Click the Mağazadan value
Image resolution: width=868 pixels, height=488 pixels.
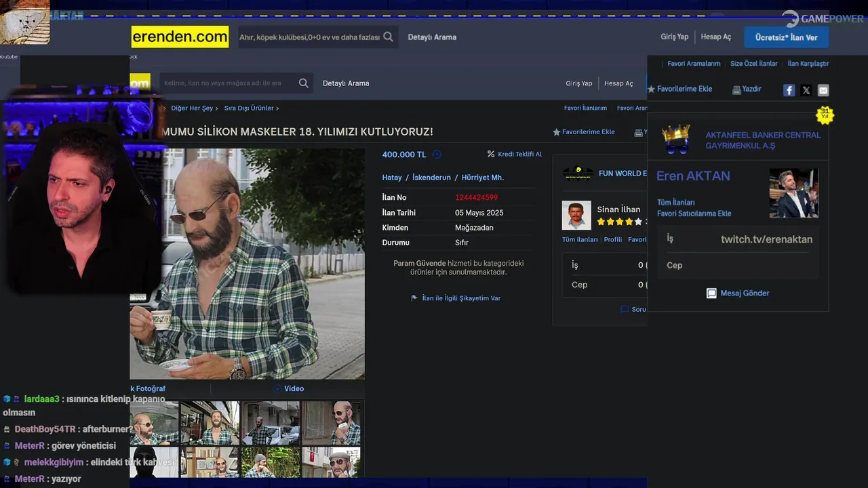click(474, 228)
